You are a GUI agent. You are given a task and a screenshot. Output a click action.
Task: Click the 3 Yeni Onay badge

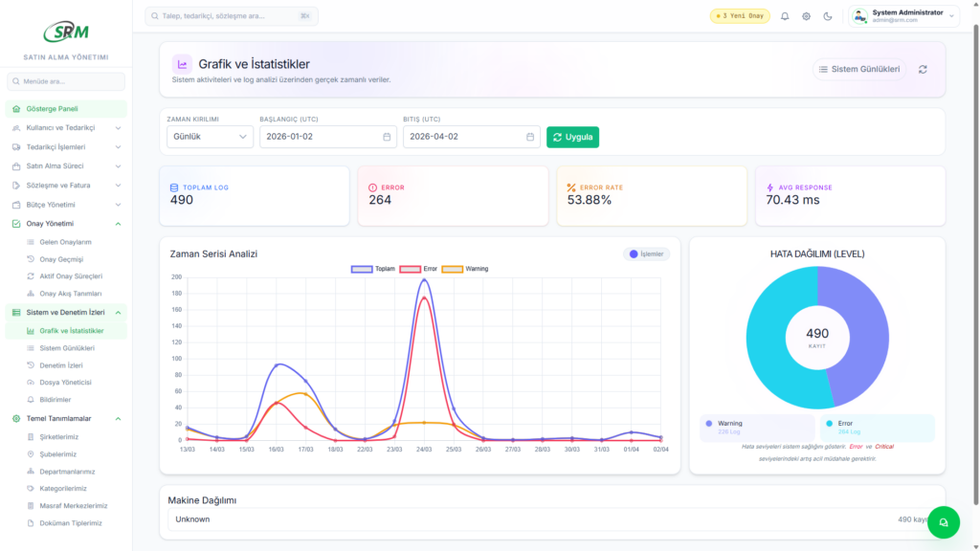click(739, 16)
